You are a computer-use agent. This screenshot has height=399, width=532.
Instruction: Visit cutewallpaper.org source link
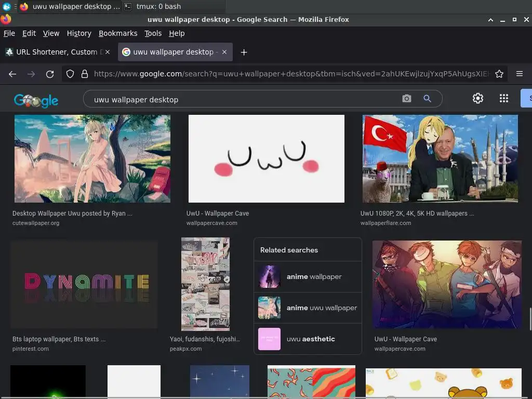pyautogui.click(x=36, y=223)
